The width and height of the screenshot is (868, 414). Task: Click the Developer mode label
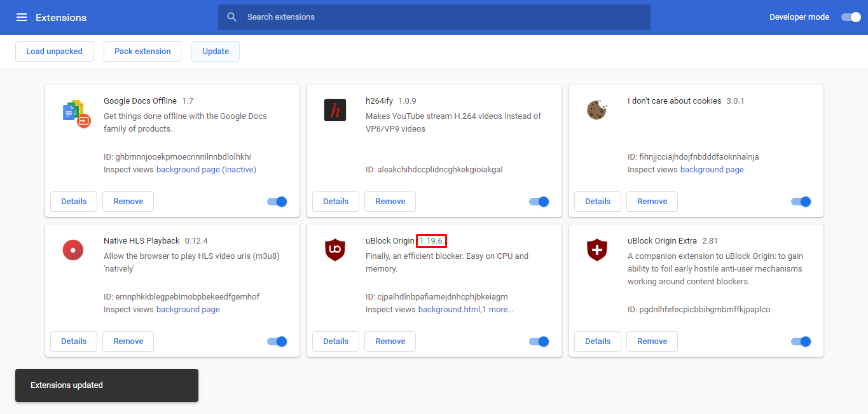point(799,17)
